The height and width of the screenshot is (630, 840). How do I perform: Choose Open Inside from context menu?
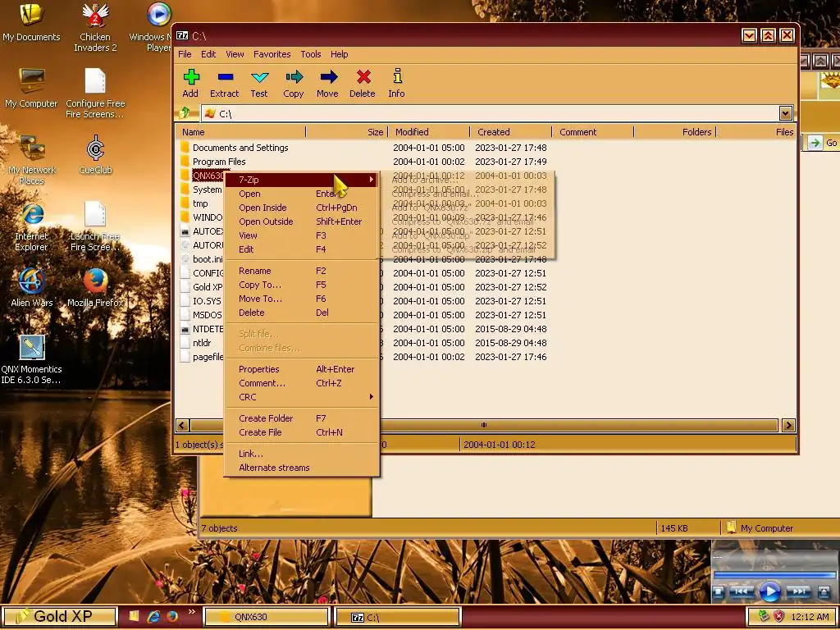click(x=302, y=208)
